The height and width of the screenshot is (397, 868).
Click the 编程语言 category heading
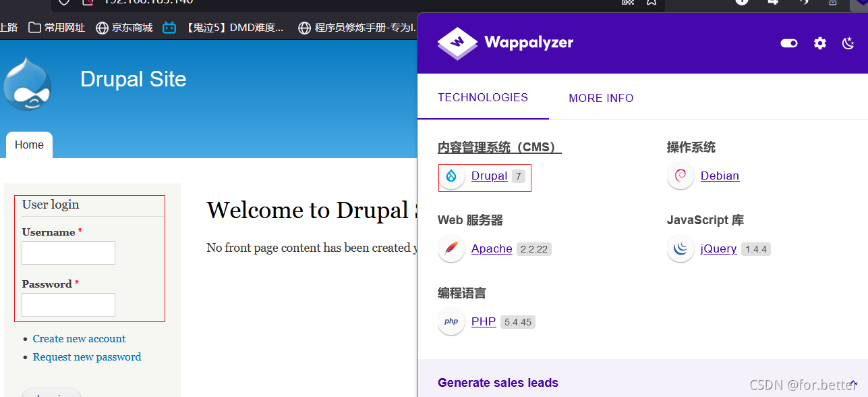462,293
